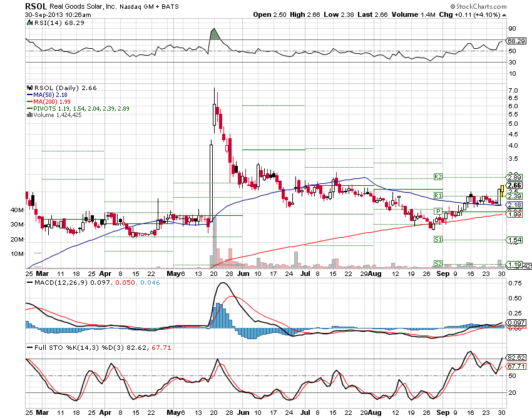Click the 40M volume axis label
Viewport: 532px width, 418px height.
[x=17, y=210]
